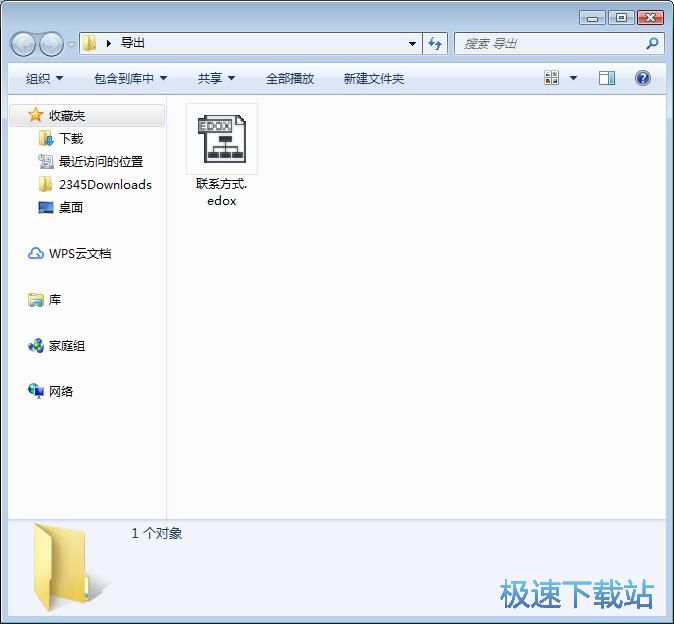Open the 包含到库中 dropdown menu
The width and height of the screenshot is (674, 624).
(x=130, y=78)
